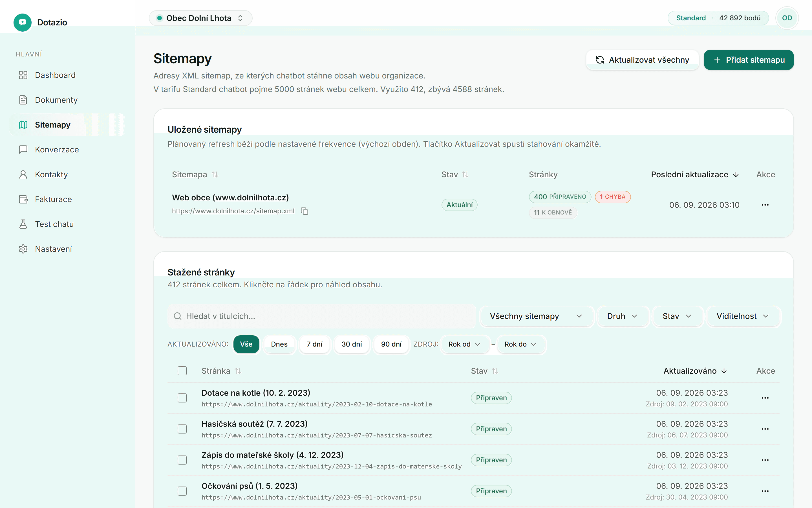This screenshot has height=508, width=812.
Task: Click the Konverzace chat bubble icon
Action: 23,150
